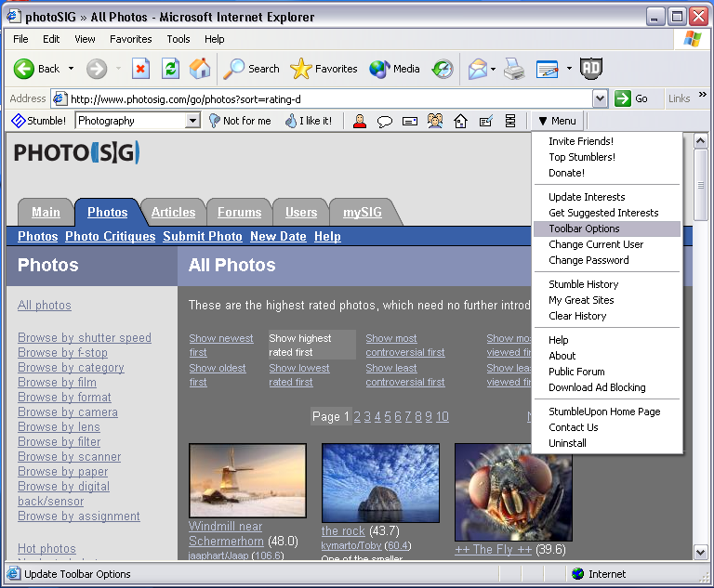Click the Stop red X icon
The image size is (714, 588).
click(140, 69)
